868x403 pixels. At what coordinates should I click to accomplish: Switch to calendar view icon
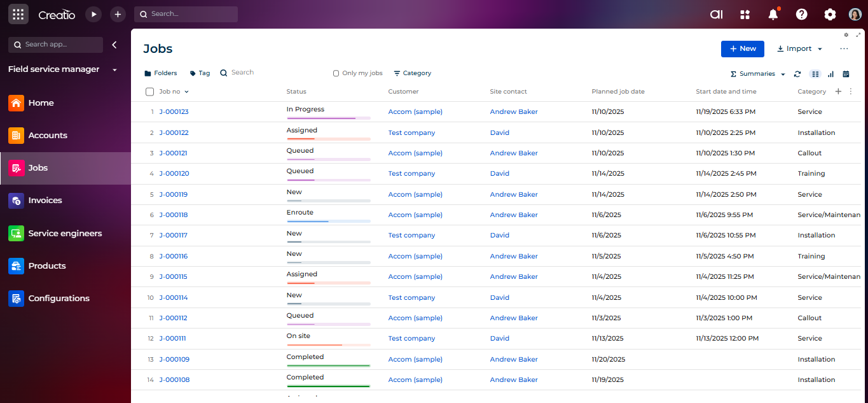[x=846, y=74]
